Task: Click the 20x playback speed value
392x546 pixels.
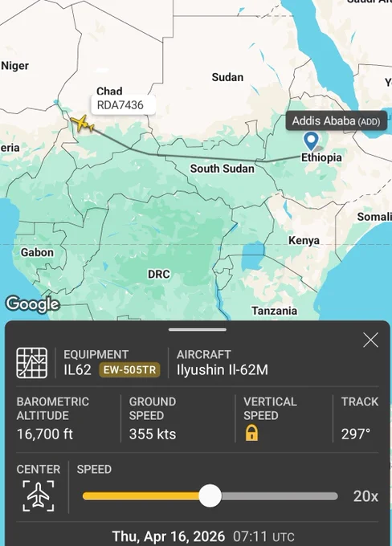Action: click(x=365, y=496)
